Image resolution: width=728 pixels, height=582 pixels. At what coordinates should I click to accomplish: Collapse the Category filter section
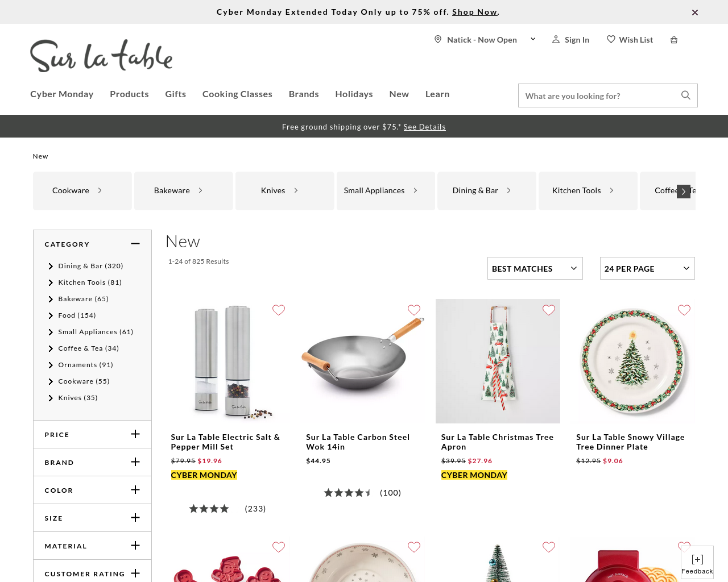pyautogui.click(x=135, y=244)
